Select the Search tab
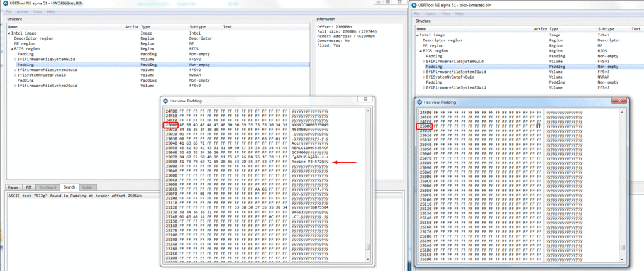 [x=69, y=187]
